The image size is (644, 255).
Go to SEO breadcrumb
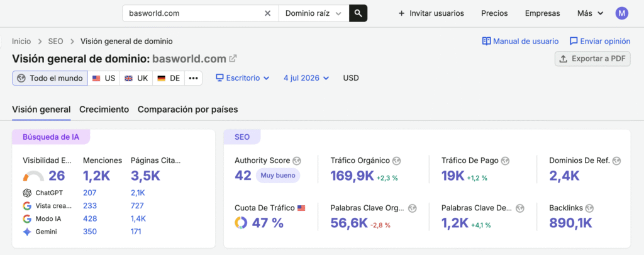pos(55,41)
